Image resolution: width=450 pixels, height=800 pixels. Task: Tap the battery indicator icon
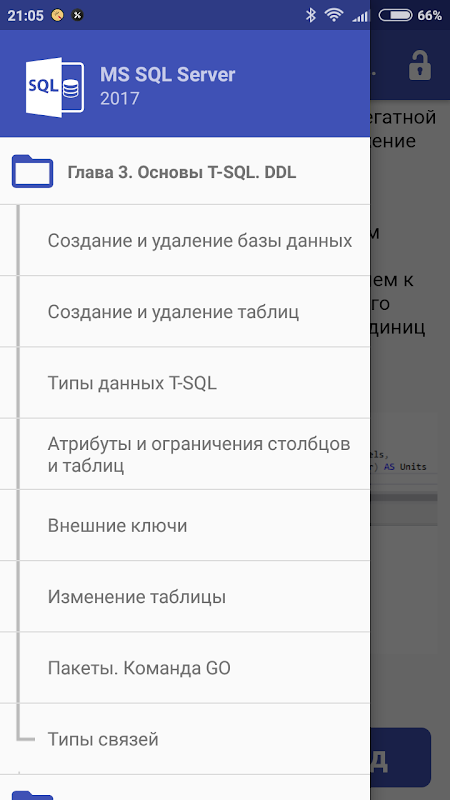click(x=395, y=15)
